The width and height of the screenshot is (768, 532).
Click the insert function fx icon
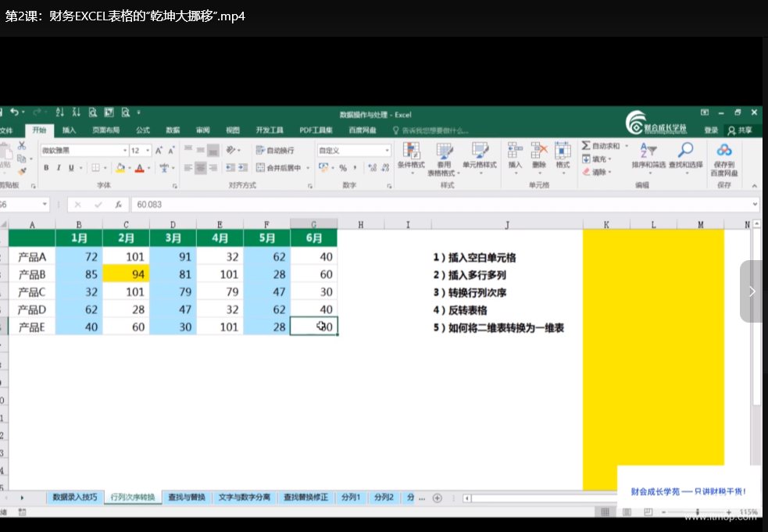point(119,204)
